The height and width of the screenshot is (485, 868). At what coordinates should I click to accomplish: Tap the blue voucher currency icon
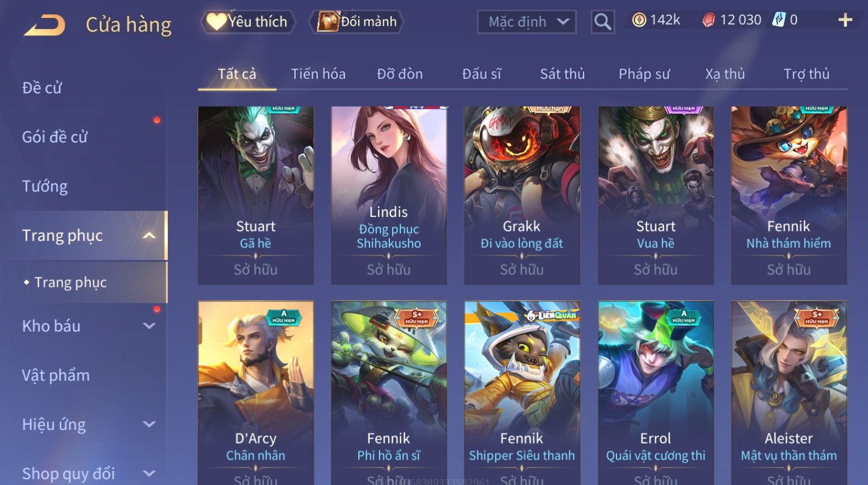(x=779, y=20)
